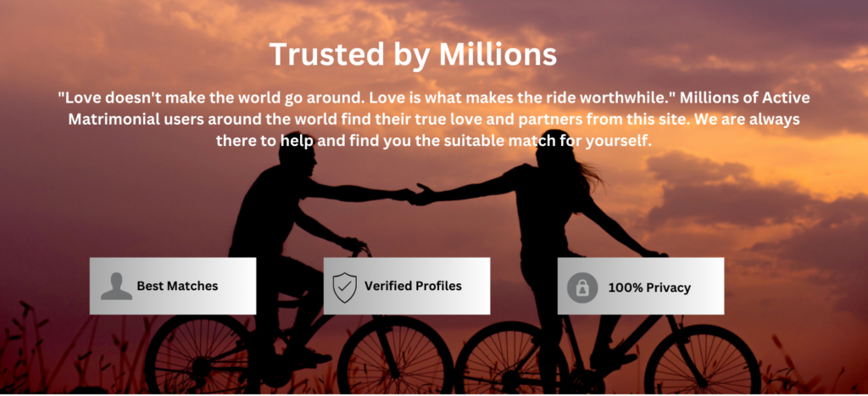Click the Verified Profiles label text
The image size is (868, 396).
[x=413, y=287]
